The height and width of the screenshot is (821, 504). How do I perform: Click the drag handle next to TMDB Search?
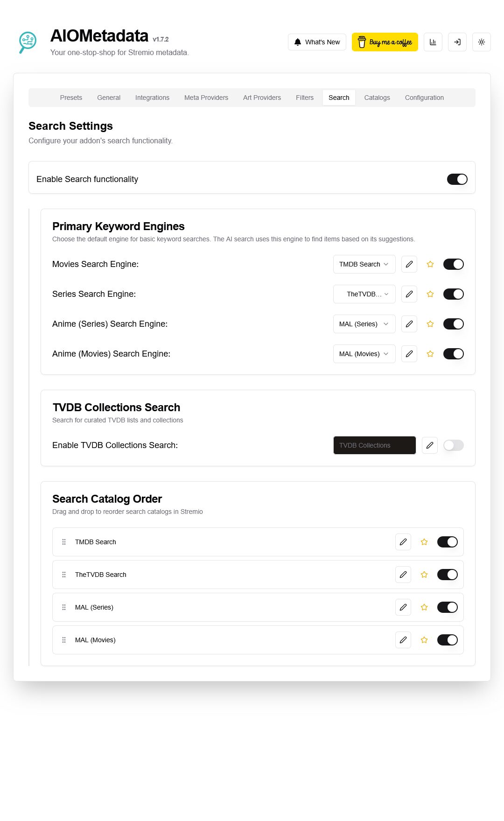click(x=64, y=542)
